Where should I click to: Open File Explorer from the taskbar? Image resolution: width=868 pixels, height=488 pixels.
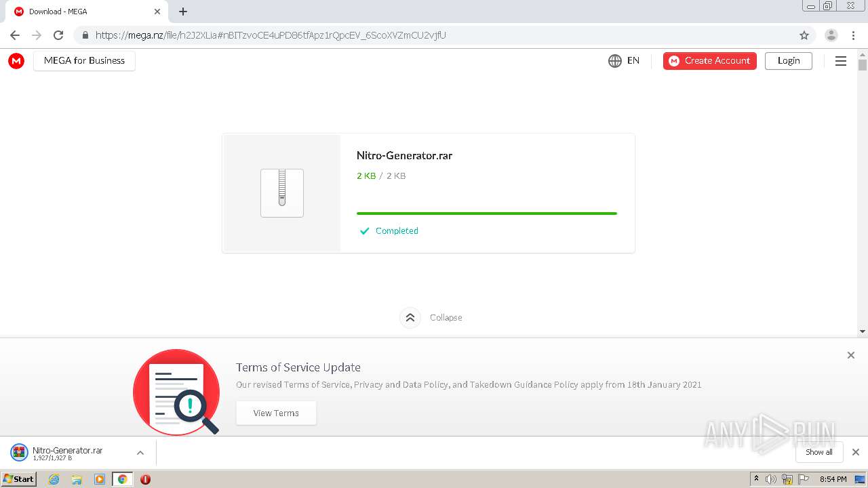[x=77, y=479]
